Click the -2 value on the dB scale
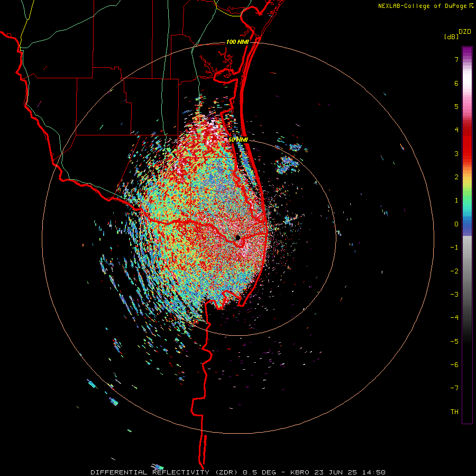Screen dimensions: 476x476 click(454, 271)
